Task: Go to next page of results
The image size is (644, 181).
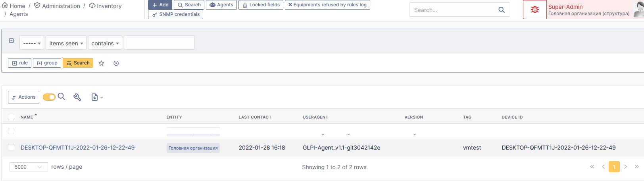Action: [x=625, y=167]
